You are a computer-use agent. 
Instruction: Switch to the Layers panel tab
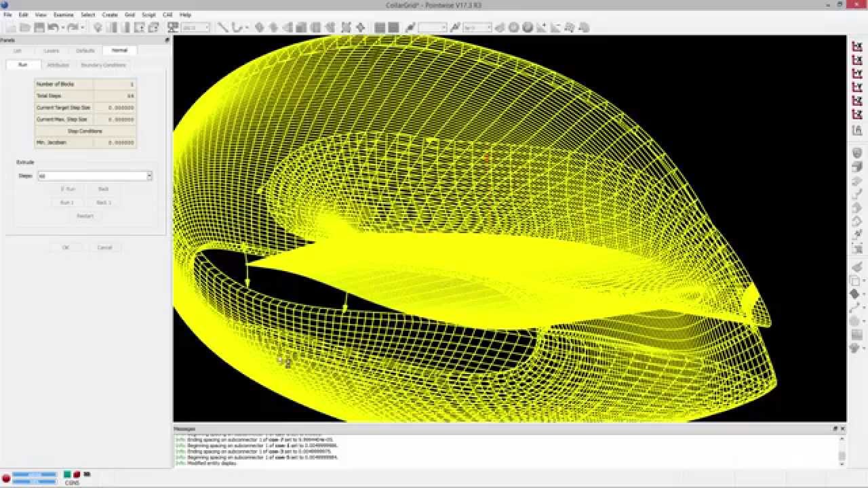[52, 50]
